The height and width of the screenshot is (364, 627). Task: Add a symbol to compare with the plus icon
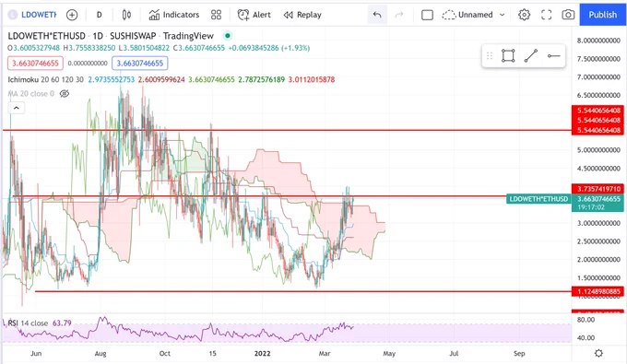pyautogui.click(x=72, y=15)
